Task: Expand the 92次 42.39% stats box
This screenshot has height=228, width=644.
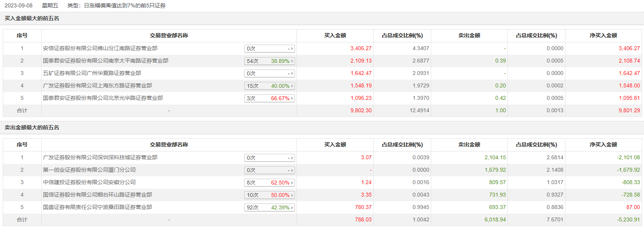Action: [x=269, y=208]
